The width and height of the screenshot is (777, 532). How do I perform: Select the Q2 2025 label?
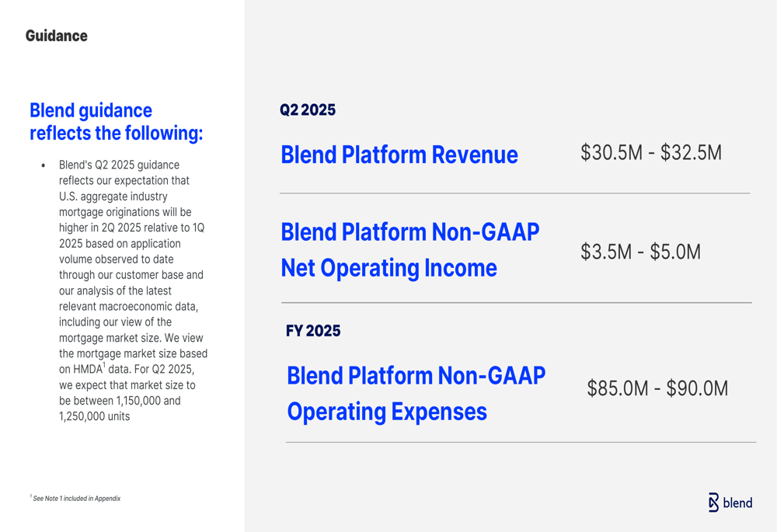click(x=307, y=110)
